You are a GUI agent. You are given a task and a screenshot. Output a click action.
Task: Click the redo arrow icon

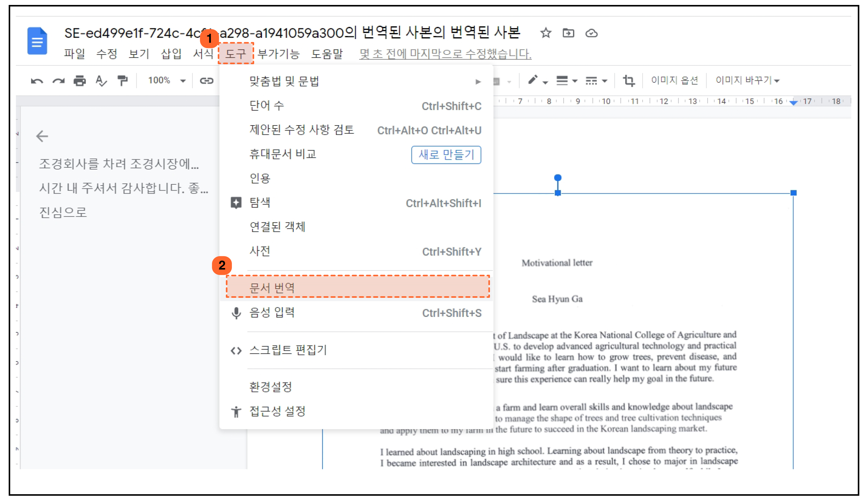click(58, 81)
